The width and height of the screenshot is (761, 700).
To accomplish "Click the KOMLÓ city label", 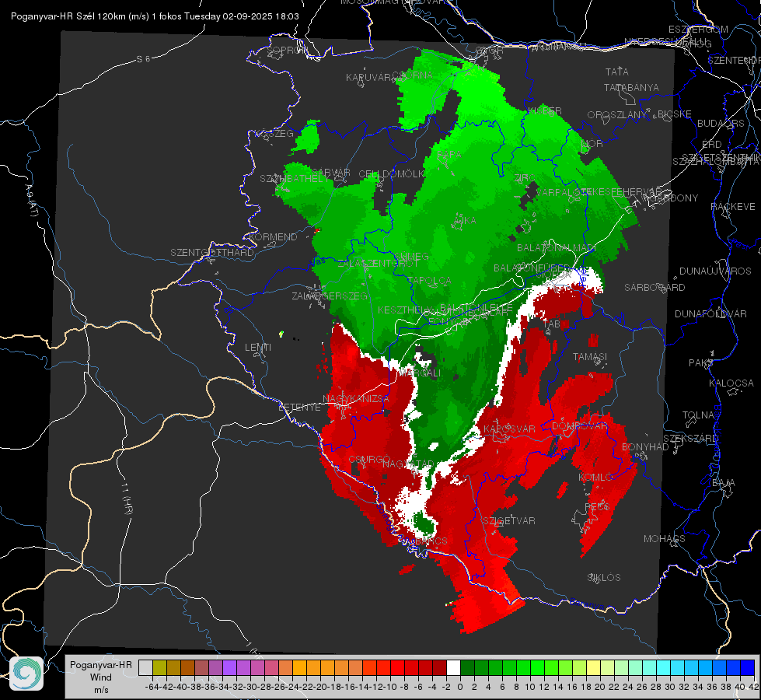I will coord(596,478).
